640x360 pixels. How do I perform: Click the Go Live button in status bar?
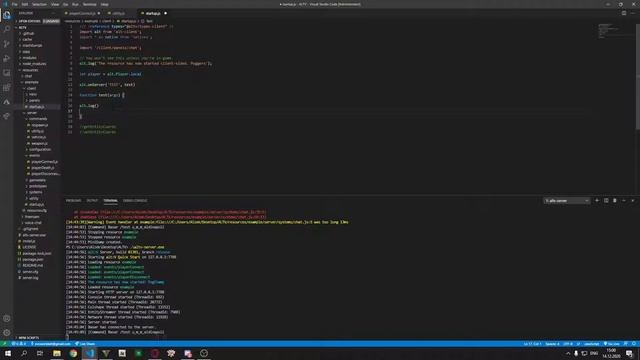click(611, 344)
